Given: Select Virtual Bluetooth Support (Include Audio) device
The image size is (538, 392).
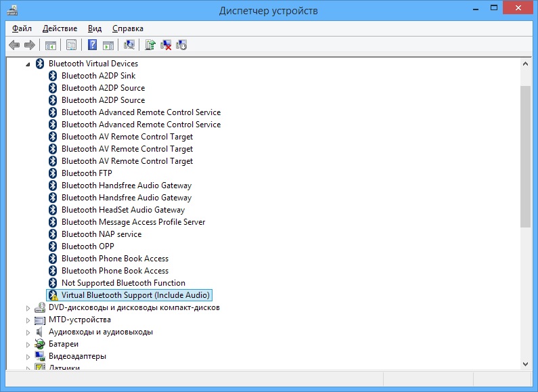Looking at the screenshot, I should click(x=135, y=295).
